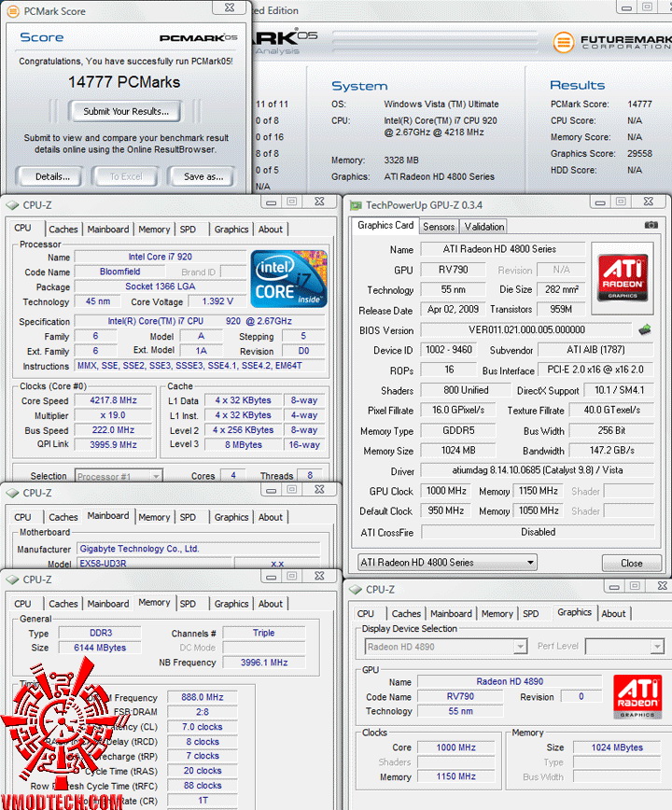Image resolution: width=672 pixels, height=810 pixels.
Task: Click the BIOS Version field in GPU-Z
Action: 526,330
